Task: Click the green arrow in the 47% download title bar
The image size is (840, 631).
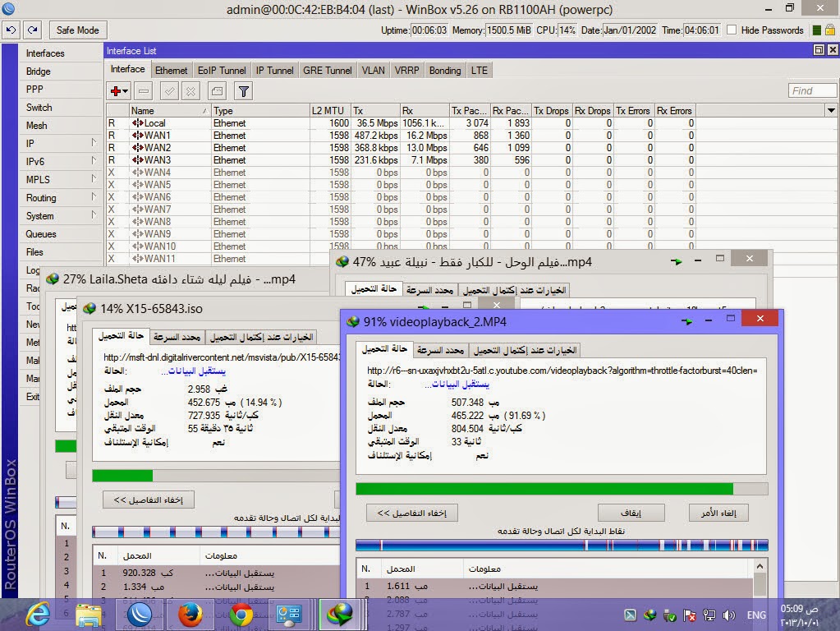Action: (677, 261)
